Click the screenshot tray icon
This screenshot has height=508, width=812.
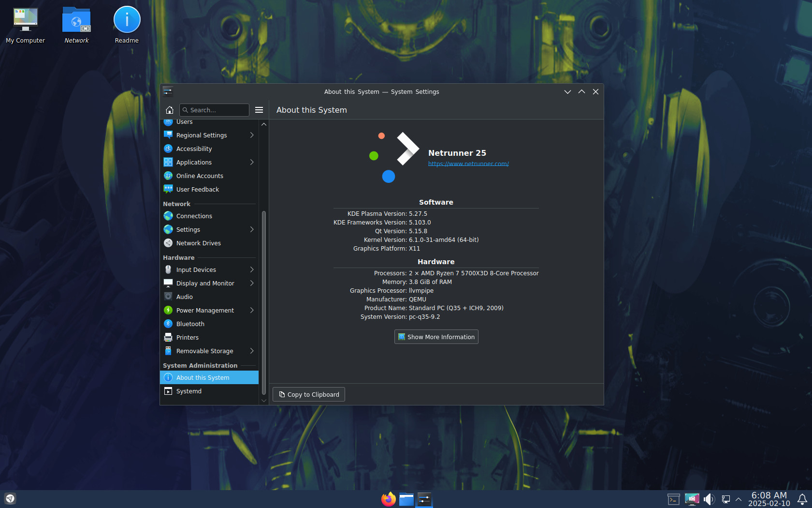coord(692,499)
